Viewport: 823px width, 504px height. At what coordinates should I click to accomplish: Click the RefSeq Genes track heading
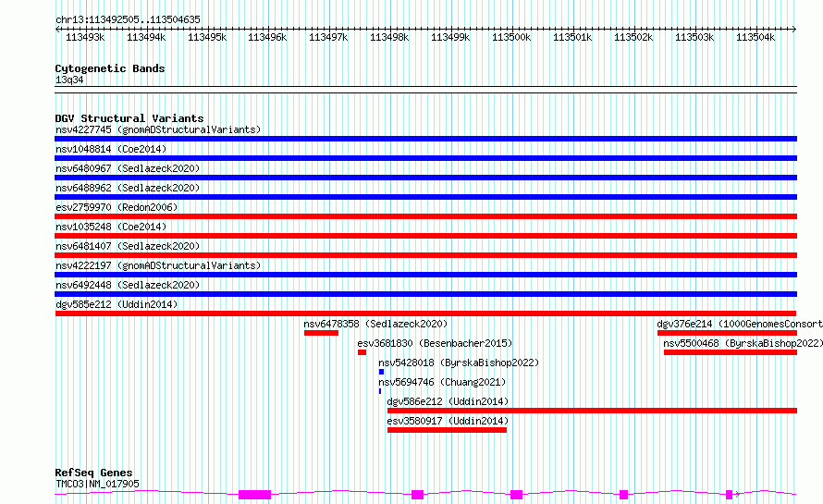pyautogui.click(x=93, y=473)
